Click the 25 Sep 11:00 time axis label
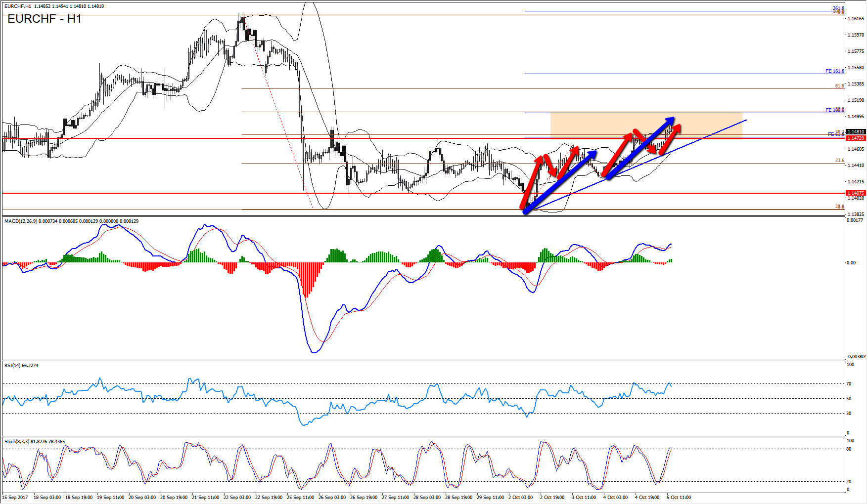Image resolution: width=867 pixels, height=504 pixels. point(300,498)
